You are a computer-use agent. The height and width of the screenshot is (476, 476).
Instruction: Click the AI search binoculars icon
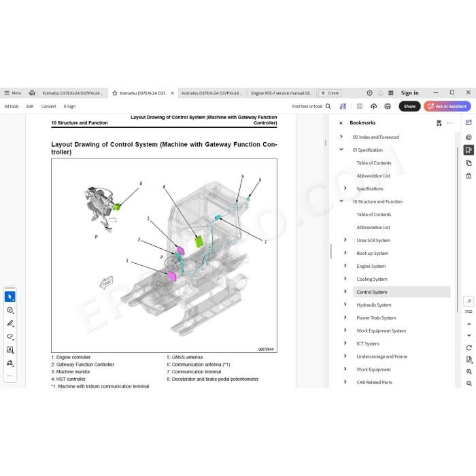[x=343, y=106]
